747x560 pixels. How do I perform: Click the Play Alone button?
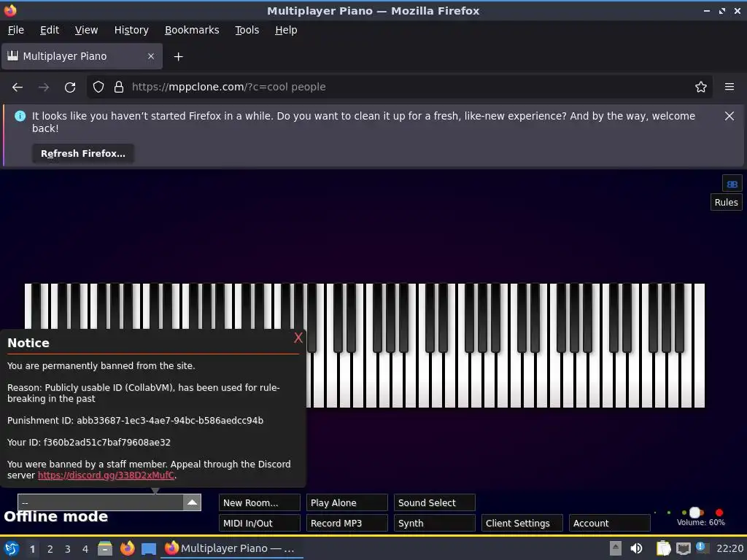(x=347, y=503)
